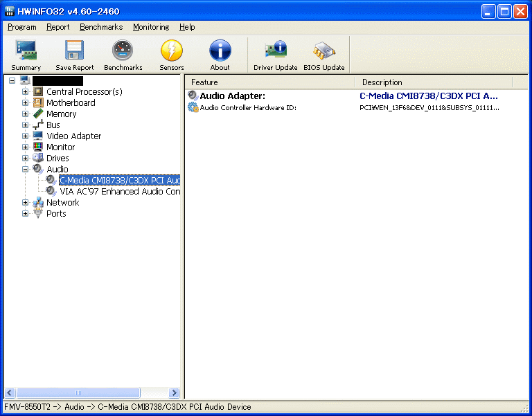Select the Audio Controller Hardware ID row
The image size is (532, 416).
click(x=248, y=108)
